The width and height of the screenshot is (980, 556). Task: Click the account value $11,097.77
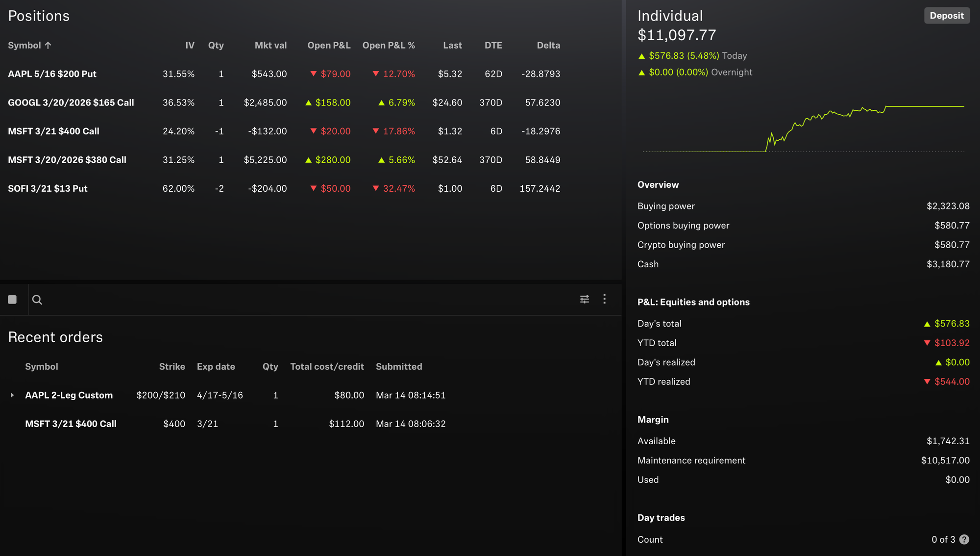tap(677, 35)
